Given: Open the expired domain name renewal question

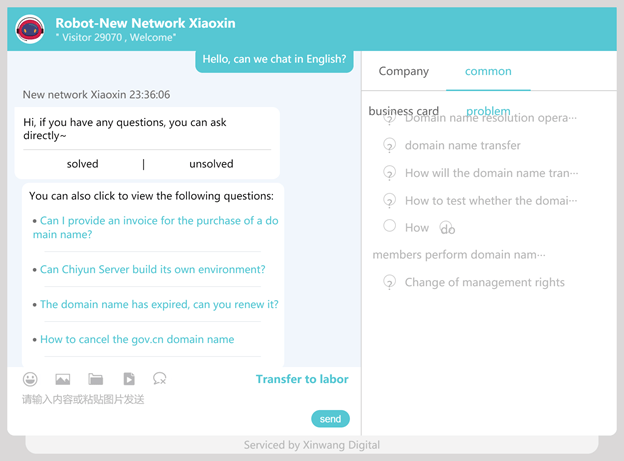Looking at the screenshot, I should point(159,305).
